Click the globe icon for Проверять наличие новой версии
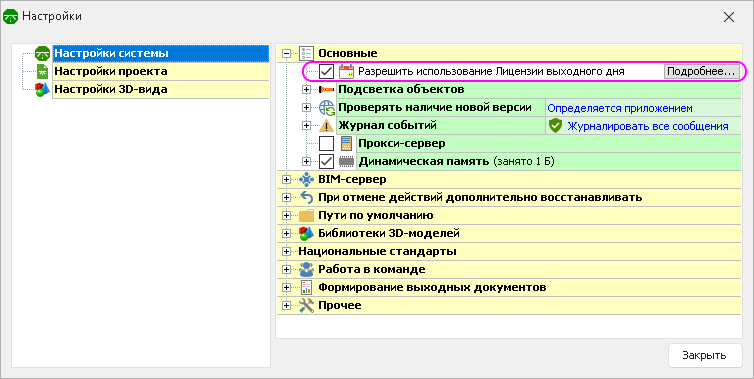This screenshot has height=379, width=754. [x=327, y=108]
